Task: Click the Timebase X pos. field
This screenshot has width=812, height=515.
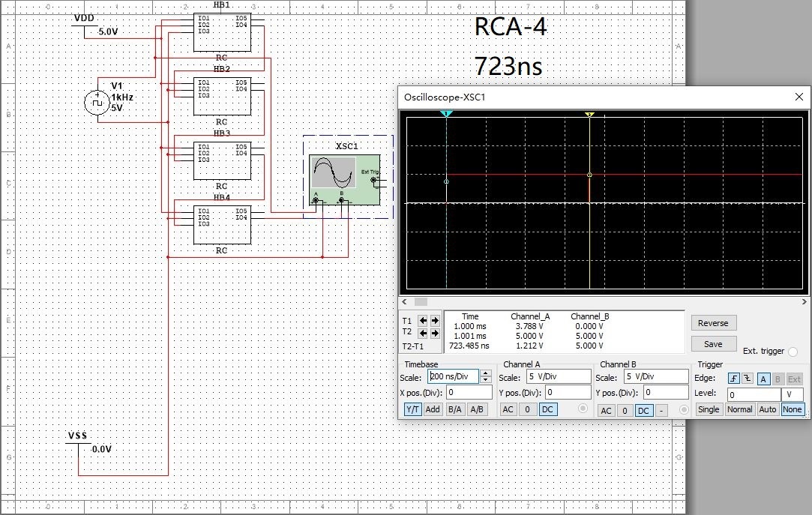Action: point(469,392)
